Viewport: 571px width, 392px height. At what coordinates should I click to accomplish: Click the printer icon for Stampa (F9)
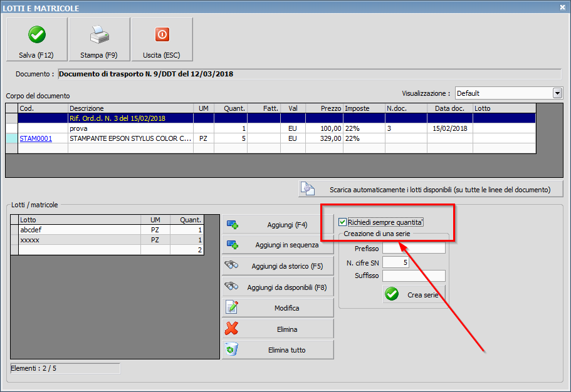pos(100,34)
